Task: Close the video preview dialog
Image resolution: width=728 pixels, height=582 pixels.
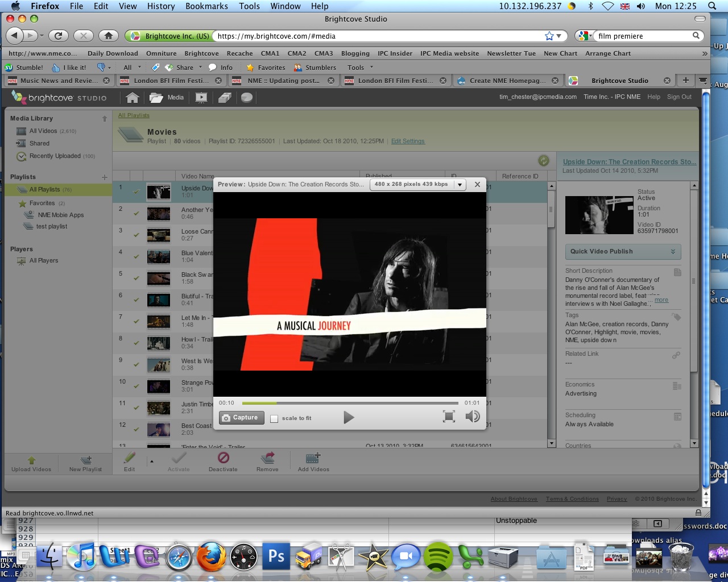Action: [x=477, y=184]
